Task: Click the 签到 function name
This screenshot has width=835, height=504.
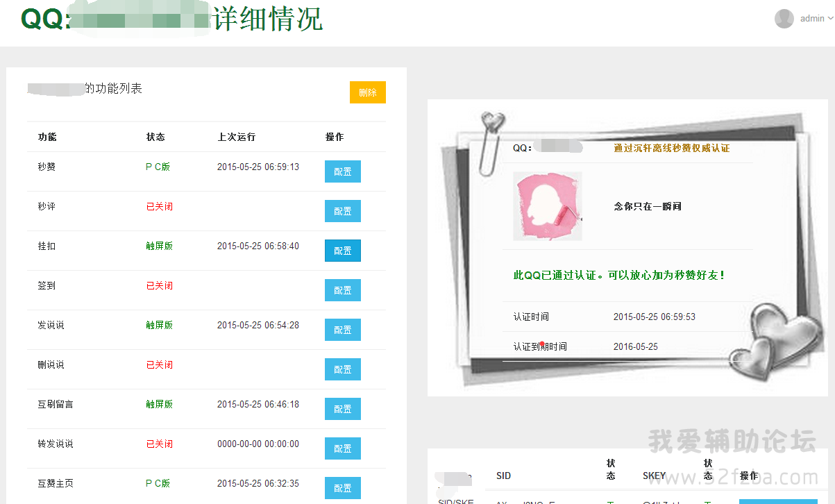Action: click(47, 285)
